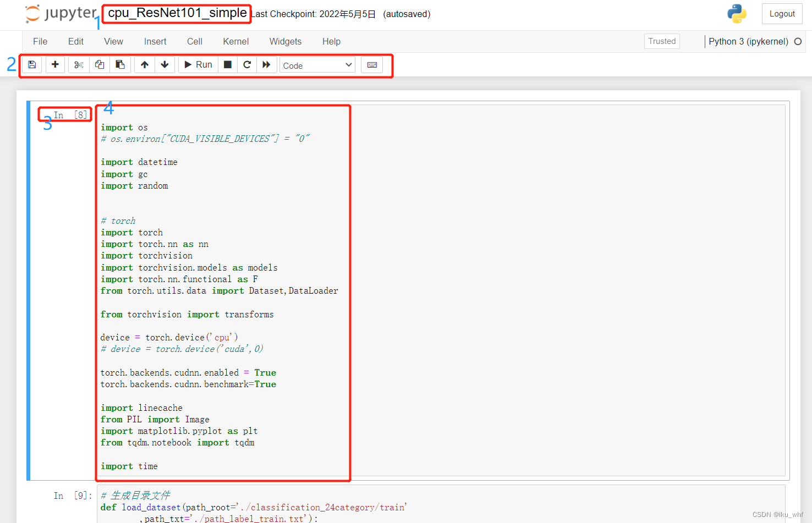This screenshot has height=523, width=812.
Task: Open the File menu
Action: point(40,41)
